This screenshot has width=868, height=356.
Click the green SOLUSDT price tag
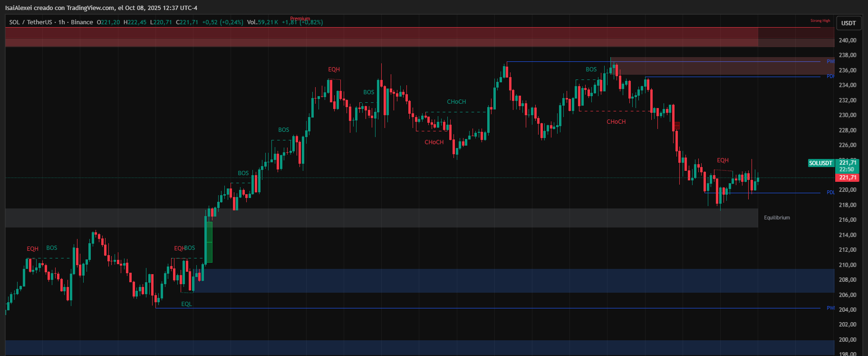(821, 163)
